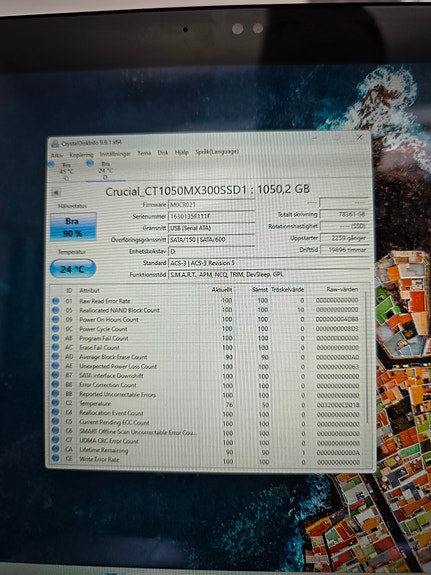
Task: Click the Tröskelvärde column header
Action: pos(288,290)
